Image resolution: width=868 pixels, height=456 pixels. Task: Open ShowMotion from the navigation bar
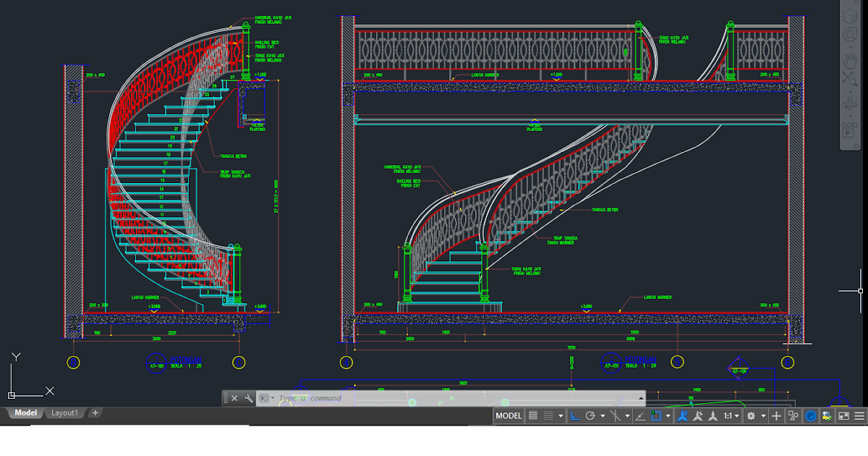(850, 132)
